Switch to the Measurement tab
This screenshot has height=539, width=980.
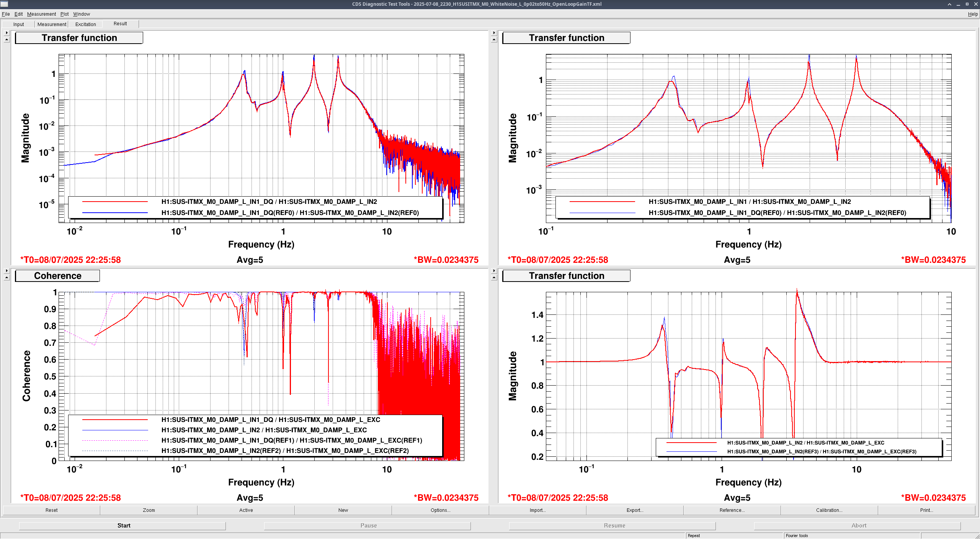(52, 24)
